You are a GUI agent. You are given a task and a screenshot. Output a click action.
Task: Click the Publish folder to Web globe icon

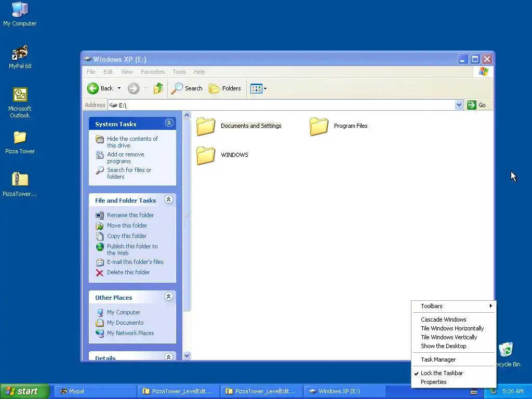click(100, 247)
